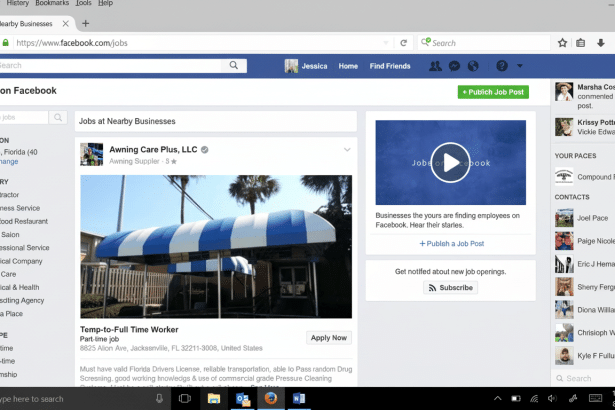
Task: Select the Business Service category filter
Action: click(20, 208)
